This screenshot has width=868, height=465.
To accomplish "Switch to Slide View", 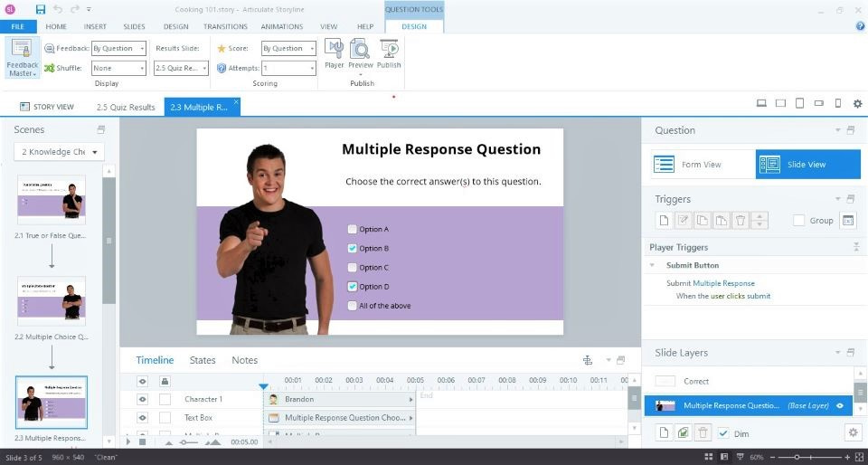I will tap(808, 165).
